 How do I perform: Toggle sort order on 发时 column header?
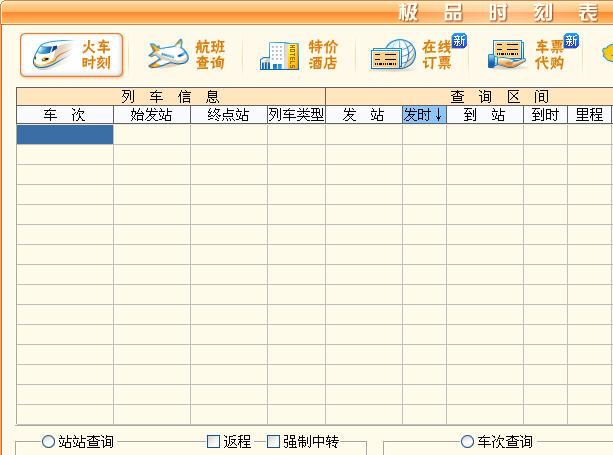point(424,115)
